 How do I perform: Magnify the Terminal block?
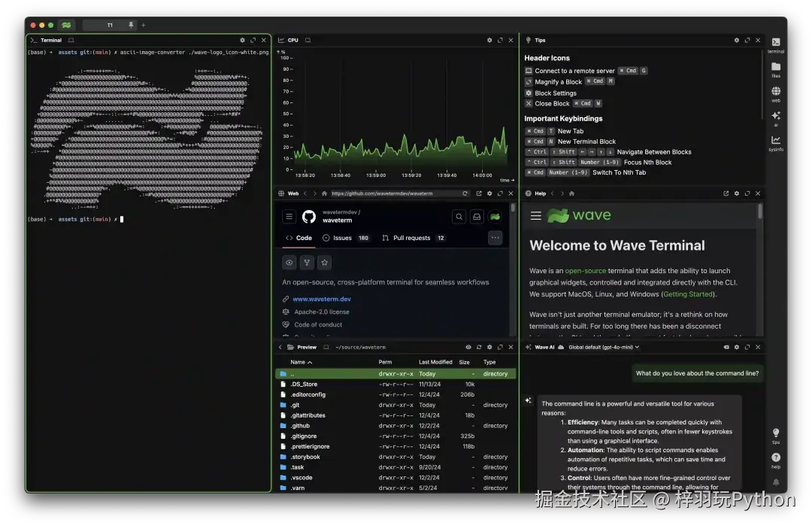[x=253, y=40]
